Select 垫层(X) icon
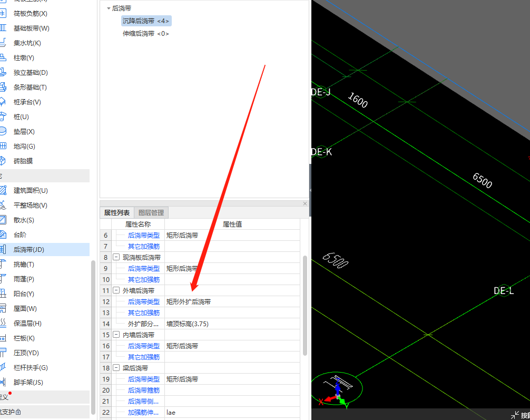The height and width of the screenshot is (420, 530). pos(3,132)
